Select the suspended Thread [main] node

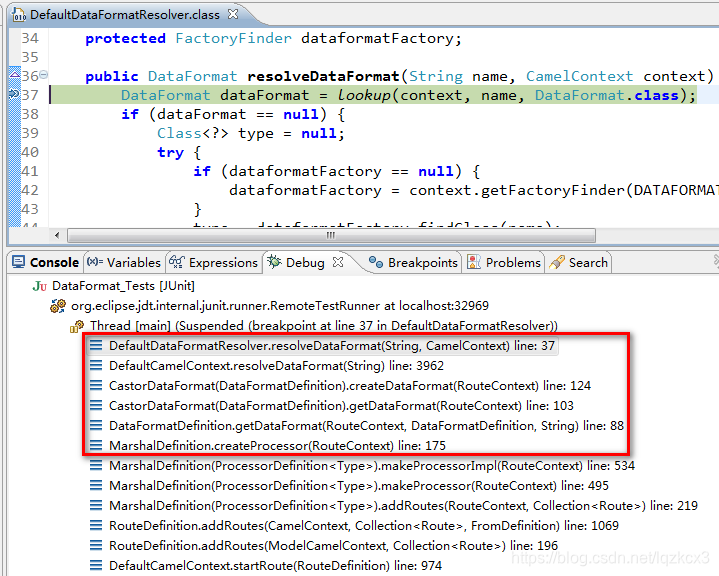click(x=324, y=326)
